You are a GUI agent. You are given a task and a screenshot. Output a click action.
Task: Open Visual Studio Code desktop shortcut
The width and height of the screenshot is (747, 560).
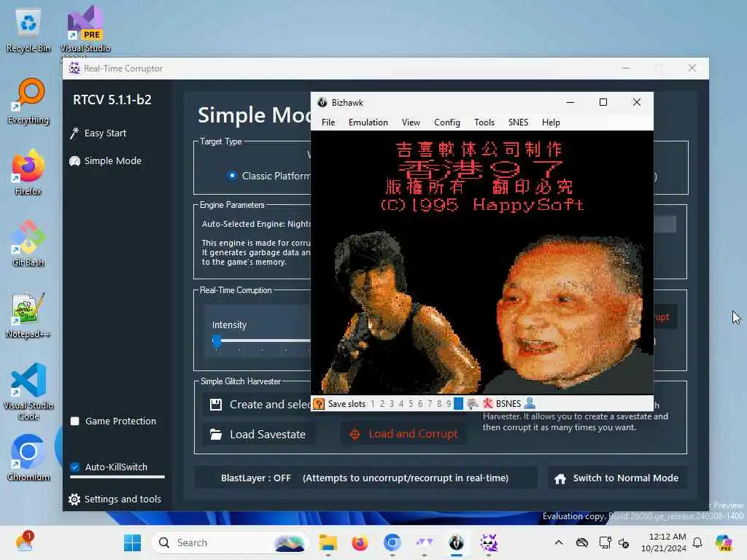click(28, 392)
